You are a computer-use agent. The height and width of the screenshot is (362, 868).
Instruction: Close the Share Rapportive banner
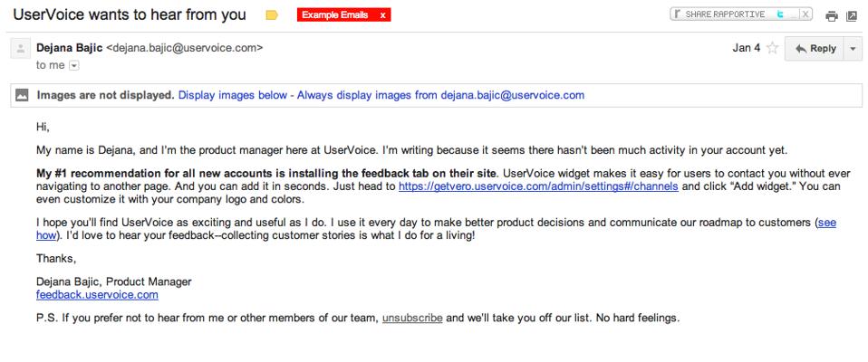(x=806, y=14)
